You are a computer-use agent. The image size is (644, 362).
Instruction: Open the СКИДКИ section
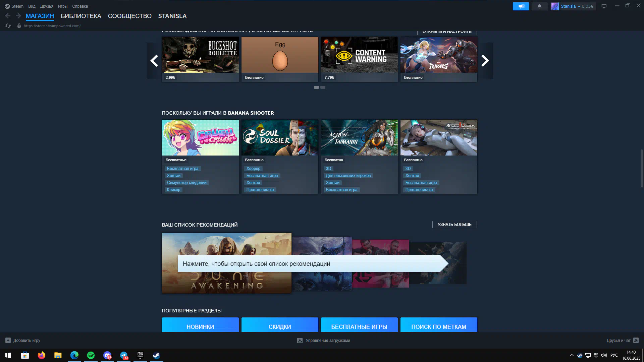(280, 325)
